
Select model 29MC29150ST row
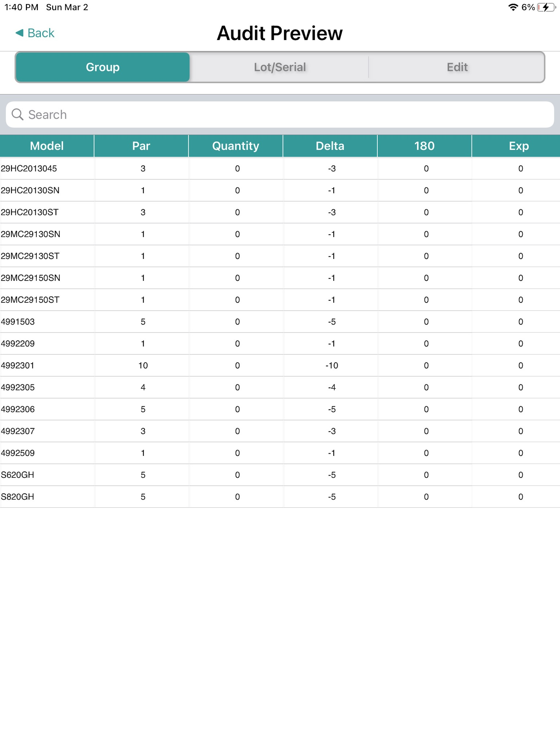(280, 300)
